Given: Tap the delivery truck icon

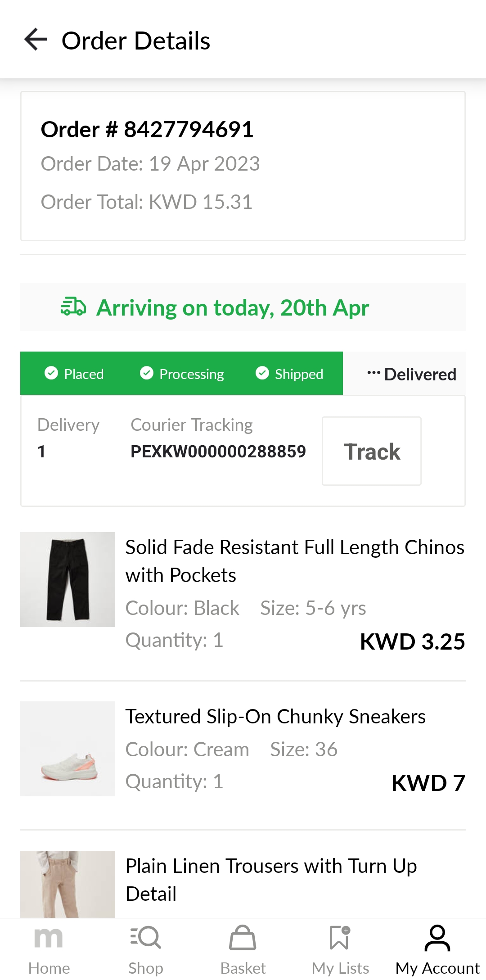Looking at the screenshot, I should coord(73,307).
